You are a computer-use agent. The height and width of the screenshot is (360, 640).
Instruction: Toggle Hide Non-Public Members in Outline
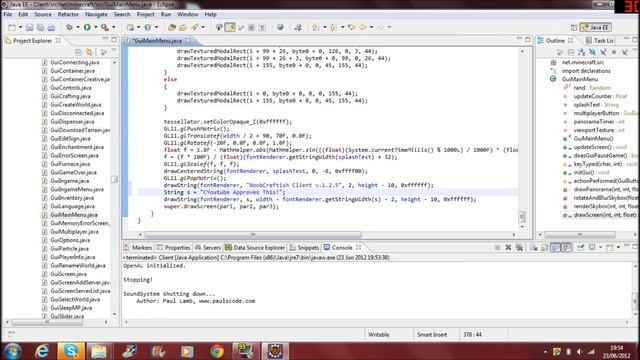click(614, 52)
